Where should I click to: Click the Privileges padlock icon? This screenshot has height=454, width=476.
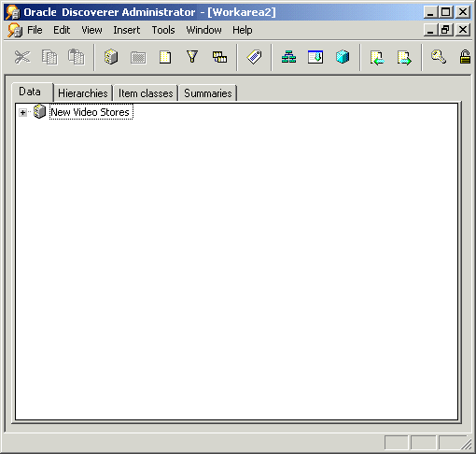(465, 57)
